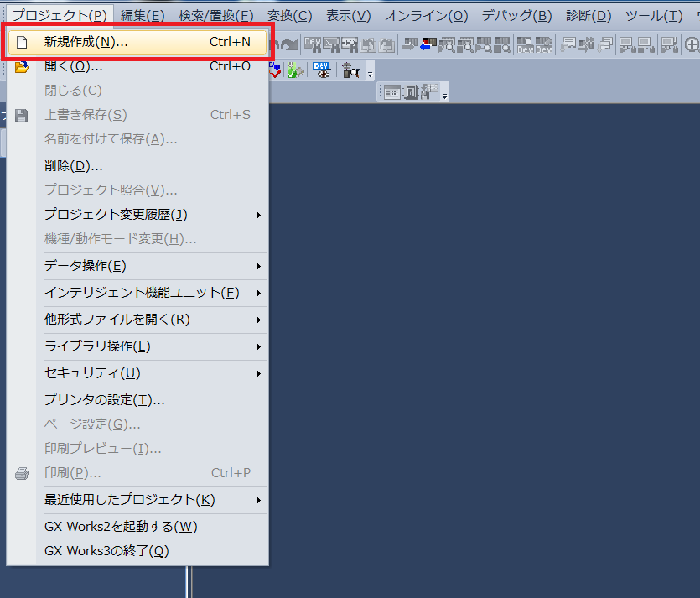Click the third docking-toolbar window icon
Screen dimensions: 700x598
[x=429, y=92]
